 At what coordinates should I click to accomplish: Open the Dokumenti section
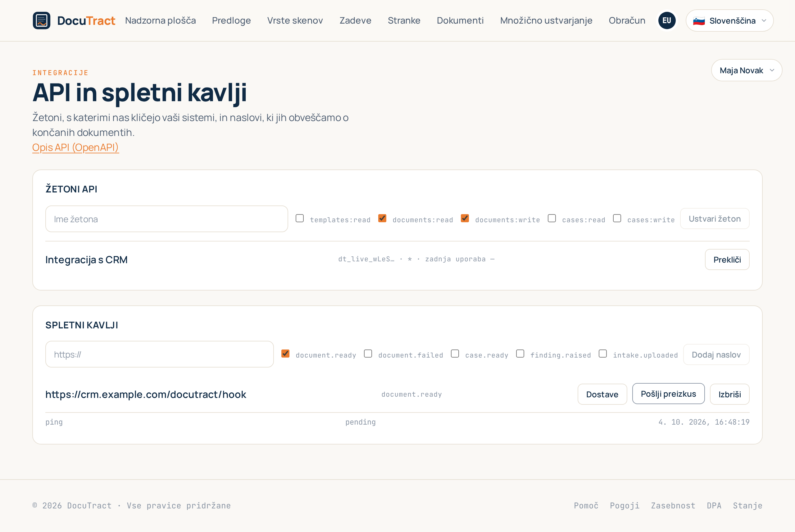(x=460, y=20)
